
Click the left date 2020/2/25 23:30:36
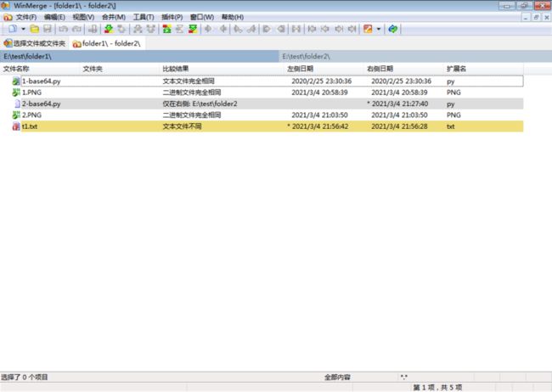(321, 81)
